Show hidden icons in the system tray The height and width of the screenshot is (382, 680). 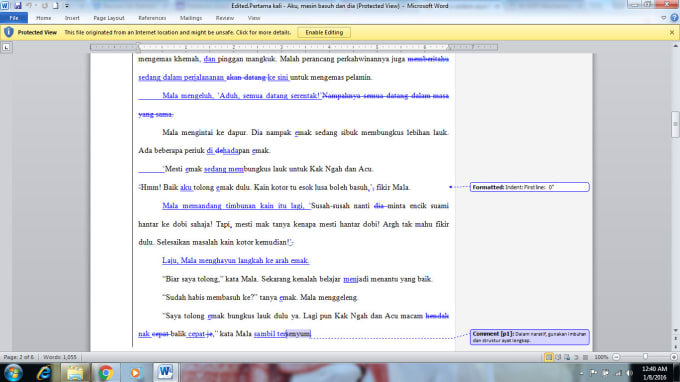(x=581, y=373)
